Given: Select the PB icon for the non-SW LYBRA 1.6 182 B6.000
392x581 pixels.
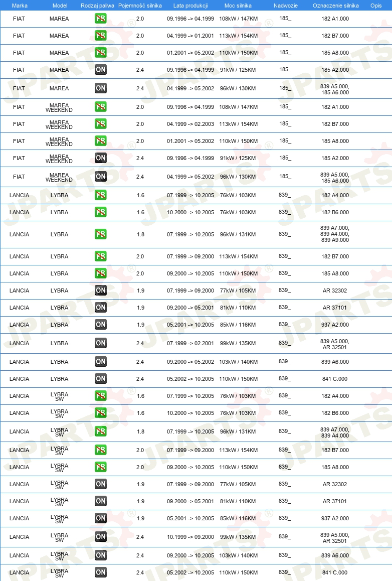Looking at the screenshot, I should click(101, 212).
